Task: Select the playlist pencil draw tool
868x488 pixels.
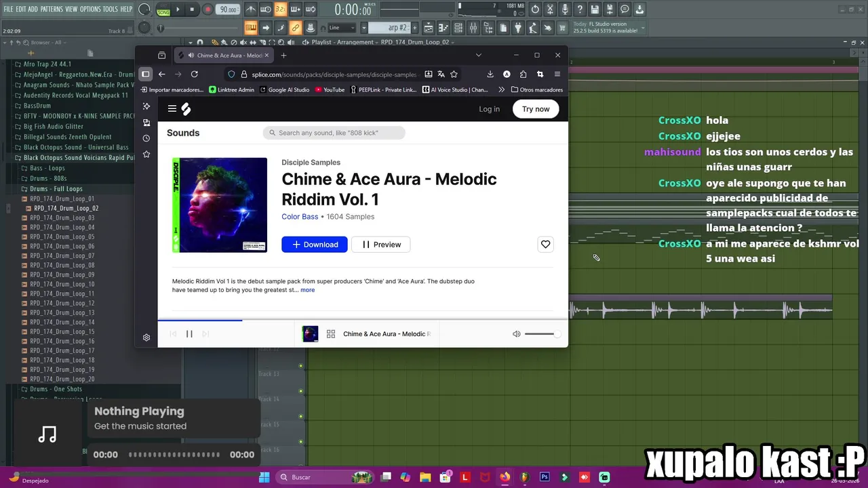Action: click(216, 42)
